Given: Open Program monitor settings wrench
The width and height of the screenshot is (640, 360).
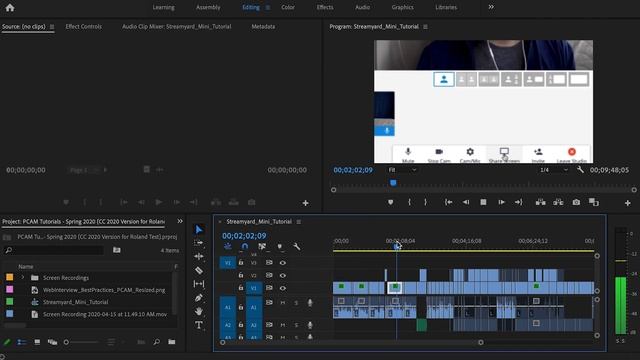Looking at the screenshot, I should 580,170.
